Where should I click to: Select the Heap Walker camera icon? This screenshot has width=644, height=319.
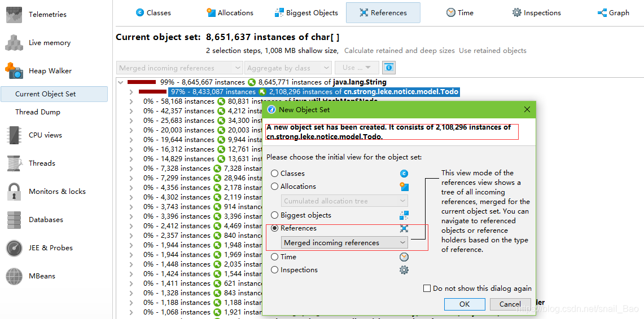point(14,70)
